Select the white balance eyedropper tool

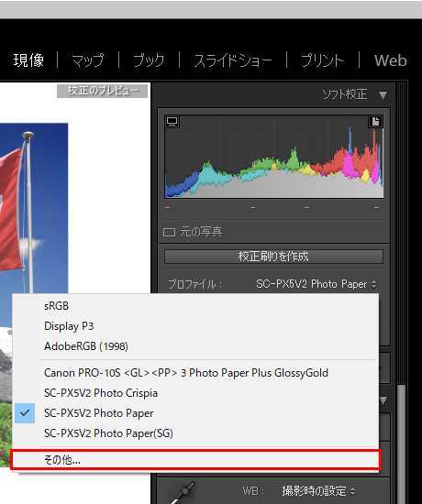pyautogui.click(x=183, y=492)
